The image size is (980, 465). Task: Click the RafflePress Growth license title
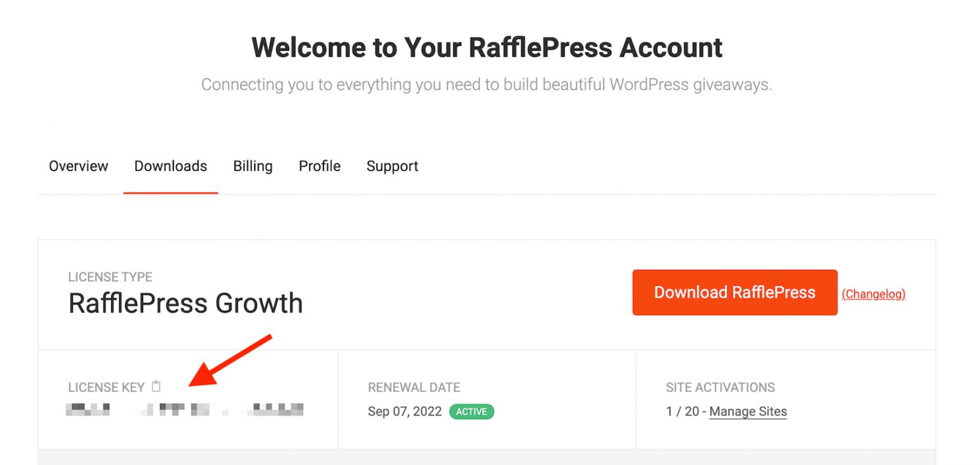(186, 304)
